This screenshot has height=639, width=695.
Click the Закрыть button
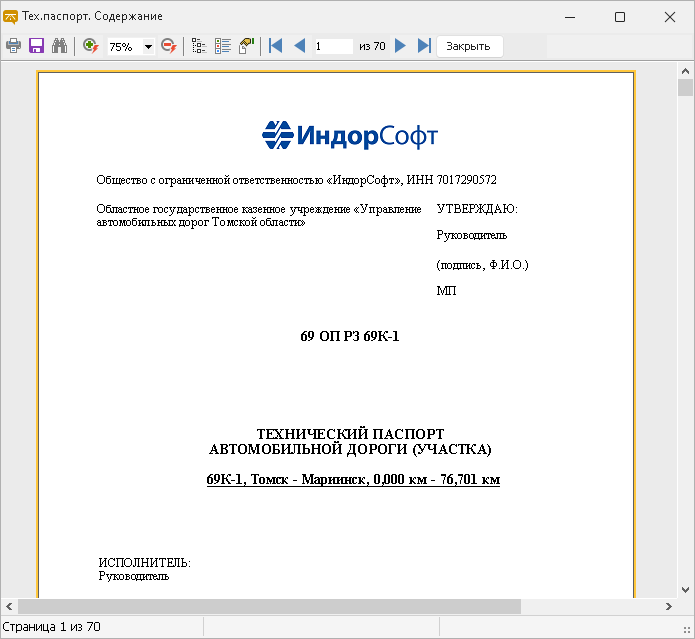pyautogui.click(x=469, y=47)
